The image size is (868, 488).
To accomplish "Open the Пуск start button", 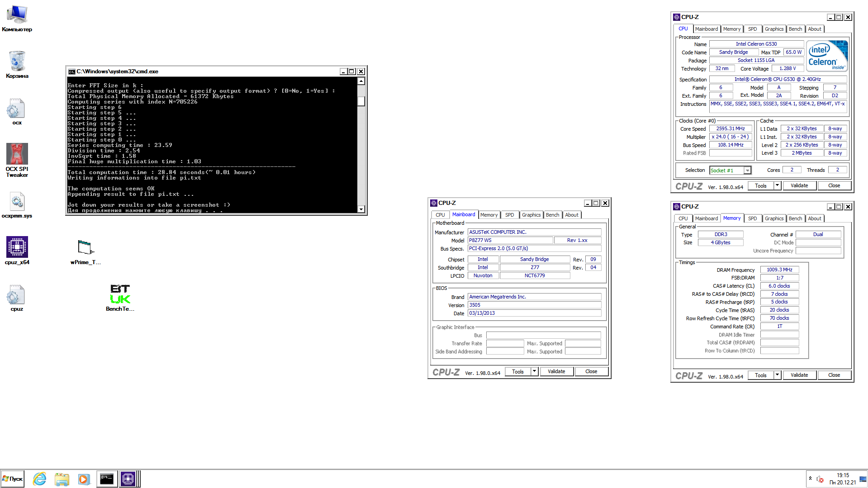I will (x=13, y=479).
